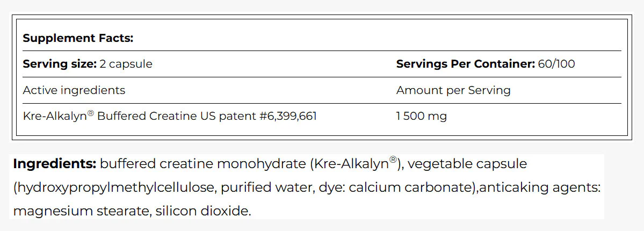644x231 pixels.
Task: Select the Serving size label
Action: click(x=60, y=64)
